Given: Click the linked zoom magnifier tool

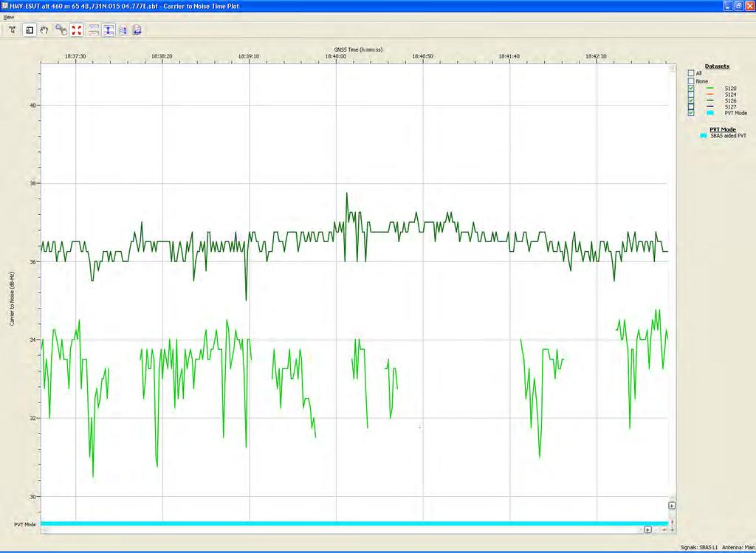Looking at the screenshot, I should coord(61,30).
